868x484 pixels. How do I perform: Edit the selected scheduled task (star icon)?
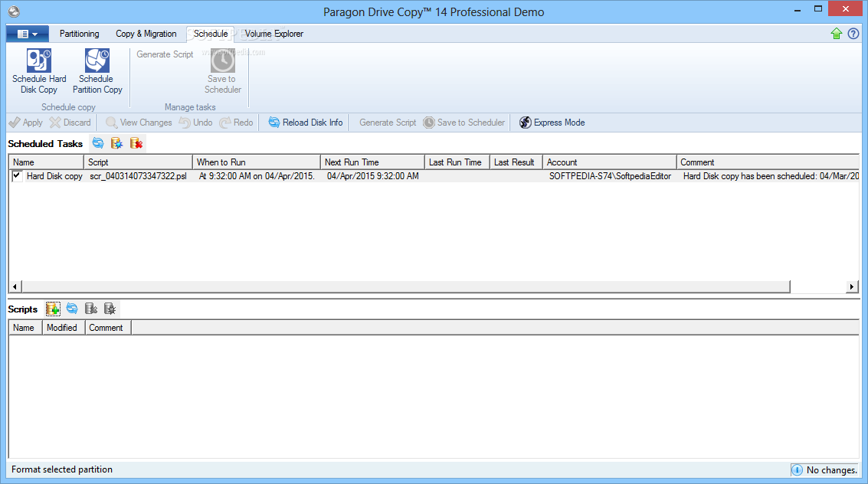tap(116, 143)
